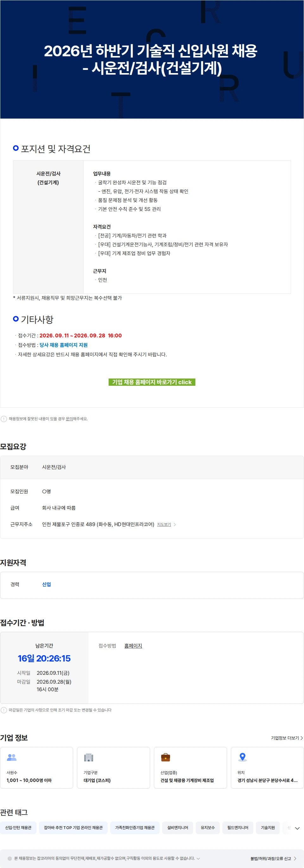Click the 신입 experience text

tap(46, 584)
